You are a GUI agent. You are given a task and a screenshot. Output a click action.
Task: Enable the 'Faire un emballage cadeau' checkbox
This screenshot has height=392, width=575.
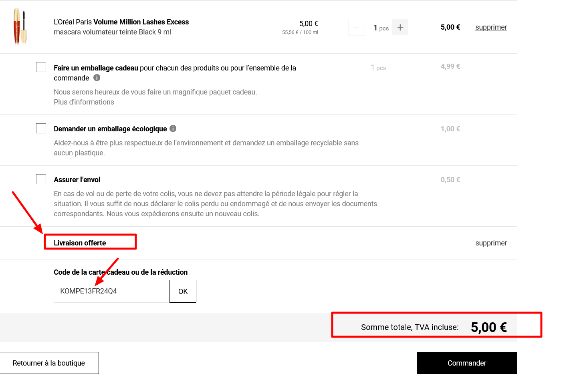tap(41, 67)
